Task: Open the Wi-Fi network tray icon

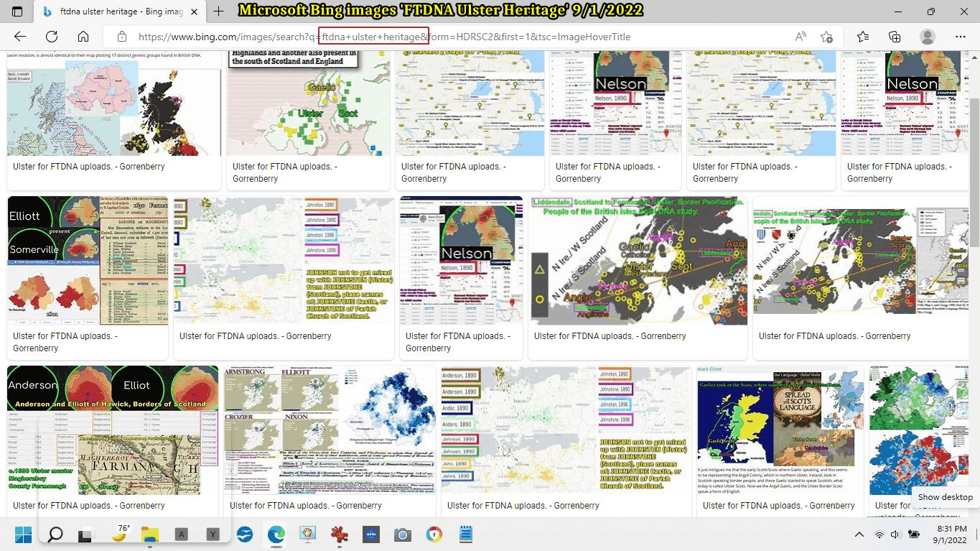Action: (879, 534)
